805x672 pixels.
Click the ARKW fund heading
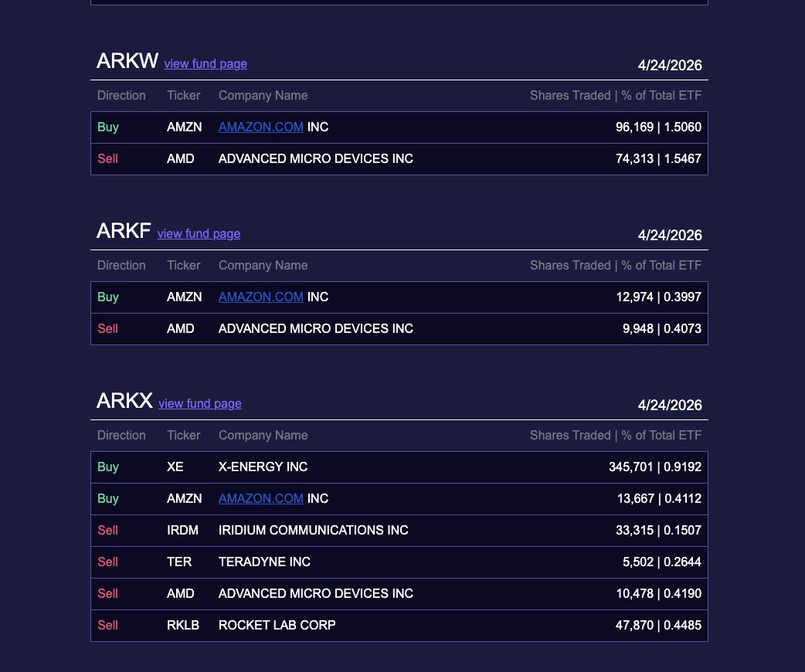coord(127,62)
